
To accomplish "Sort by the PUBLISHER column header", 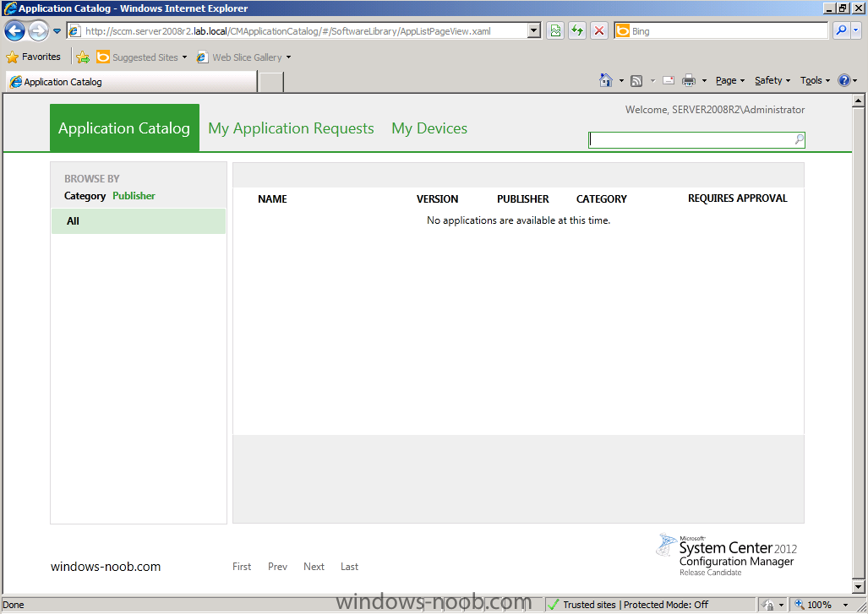I will pyautogui.click(x=523, y=199).
